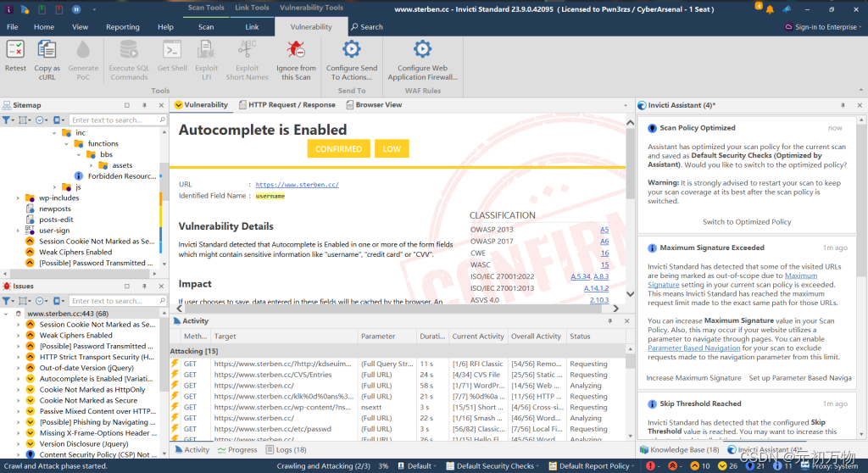Open the Default scan profile dropdown

418,466
